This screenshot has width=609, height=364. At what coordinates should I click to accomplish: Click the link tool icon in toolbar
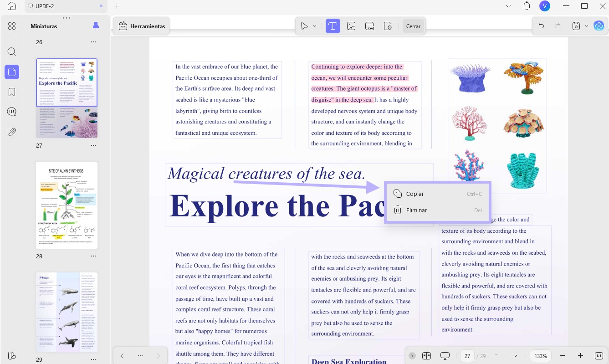pyautogui.click(x=369, y=26)
